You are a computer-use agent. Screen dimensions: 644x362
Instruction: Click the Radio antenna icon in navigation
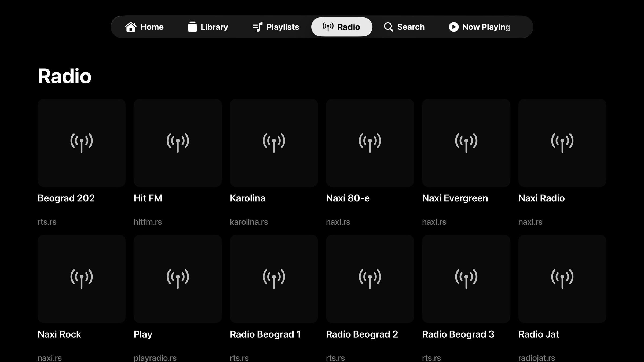pos(327,27)
